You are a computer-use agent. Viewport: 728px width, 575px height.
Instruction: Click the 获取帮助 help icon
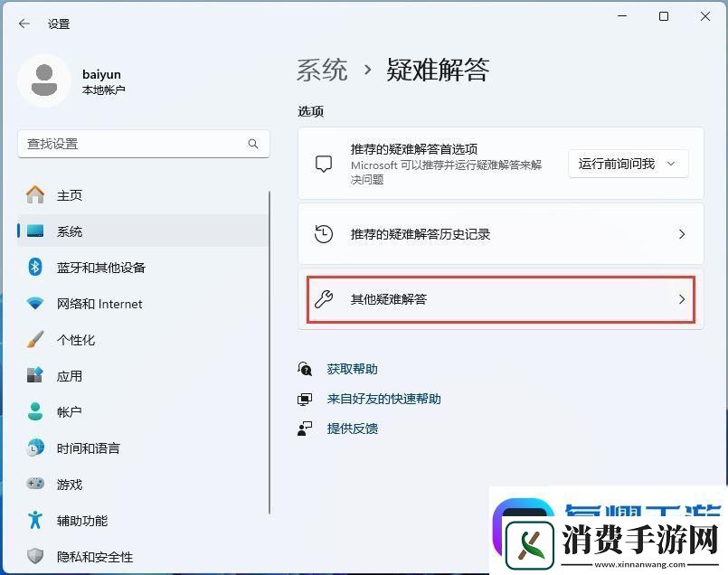coord(305,369)
